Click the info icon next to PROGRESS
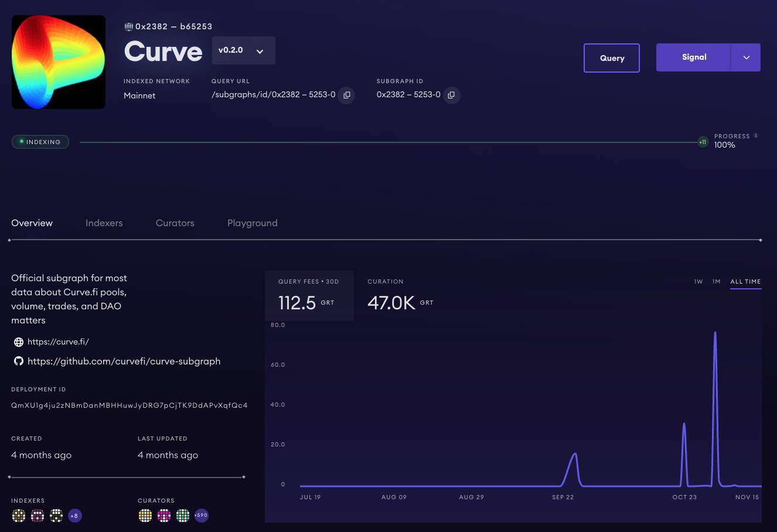Image resolution: width=777 pixels, height=532 pixels. [756, 136]
